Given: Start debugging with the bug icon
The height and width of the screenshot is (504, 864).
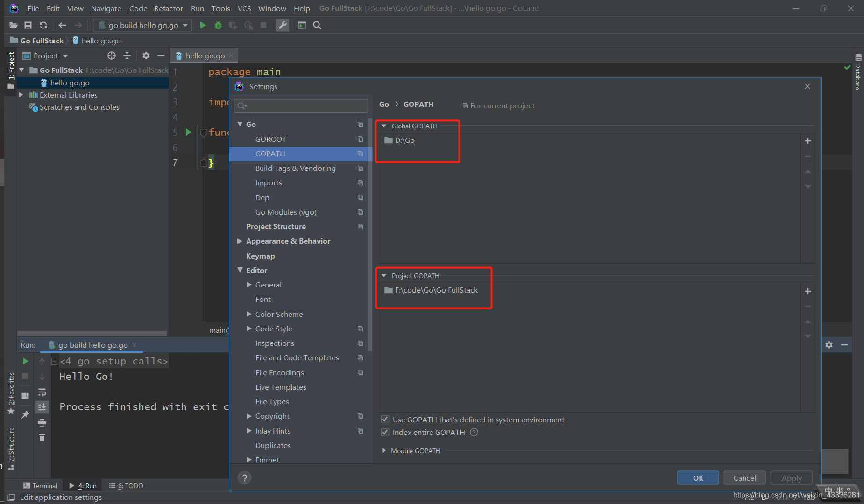Looking at the screenshot, I should [218, 25].
